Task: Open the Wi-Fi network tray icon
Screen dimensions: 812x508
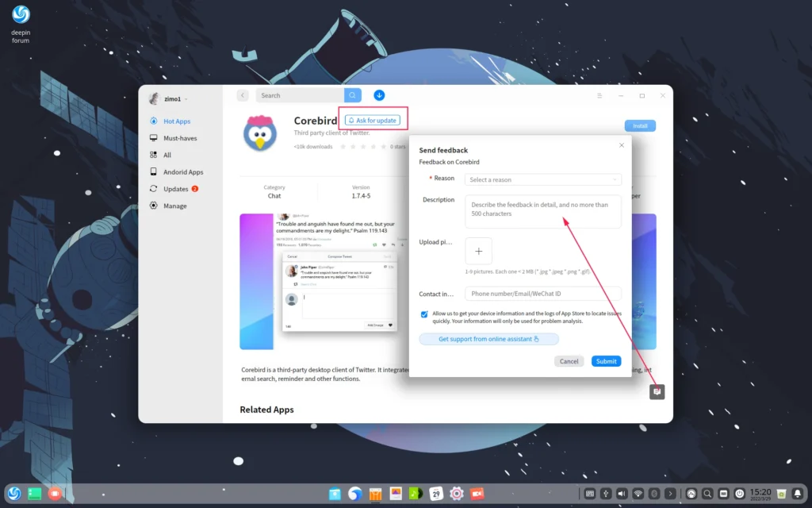Action: click(638, 494)
